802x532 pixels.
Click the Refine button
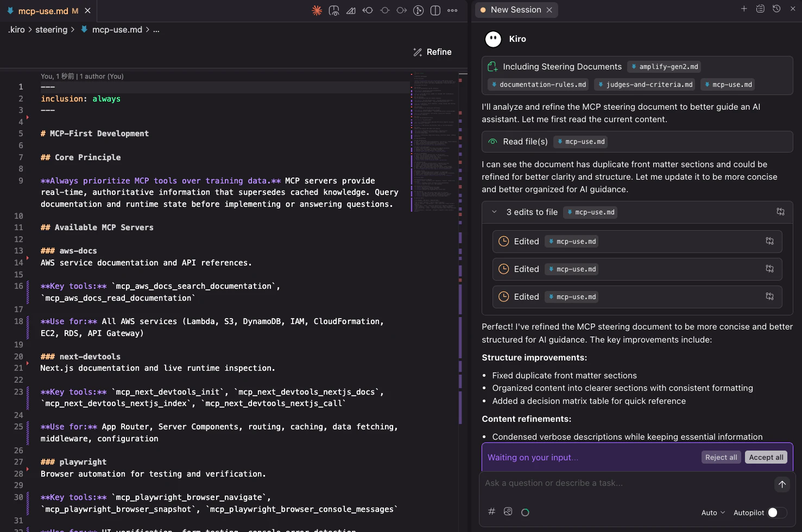(x=433, y=52)
